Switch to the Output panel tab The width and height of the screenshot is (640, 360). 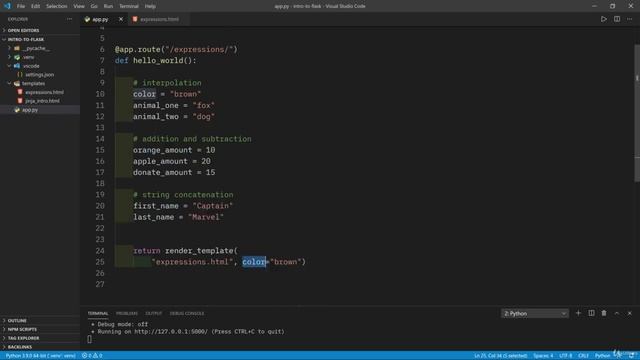154,313
